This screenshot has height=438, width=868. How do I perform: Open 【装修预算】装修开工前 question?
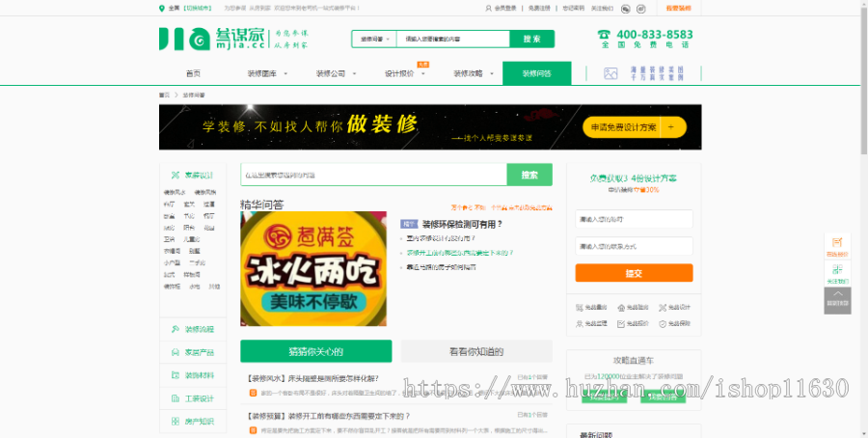coord(328,416)
